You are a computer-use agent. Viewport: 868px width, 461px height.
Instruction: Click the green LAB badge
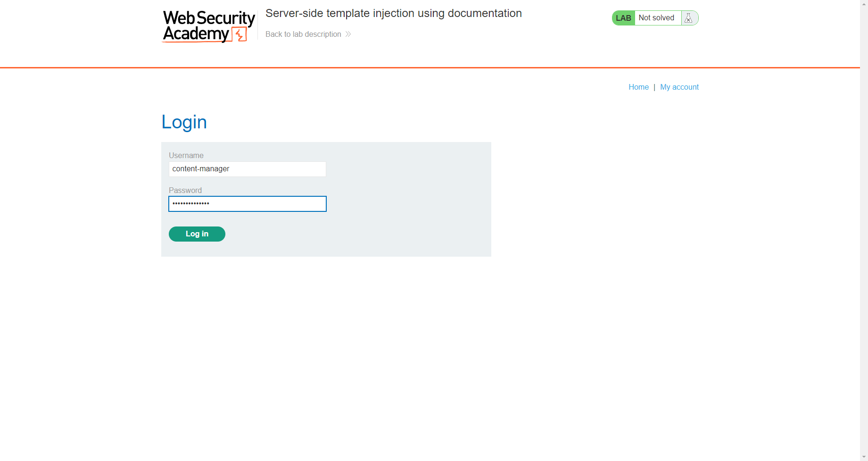click(x=623, y=18)
